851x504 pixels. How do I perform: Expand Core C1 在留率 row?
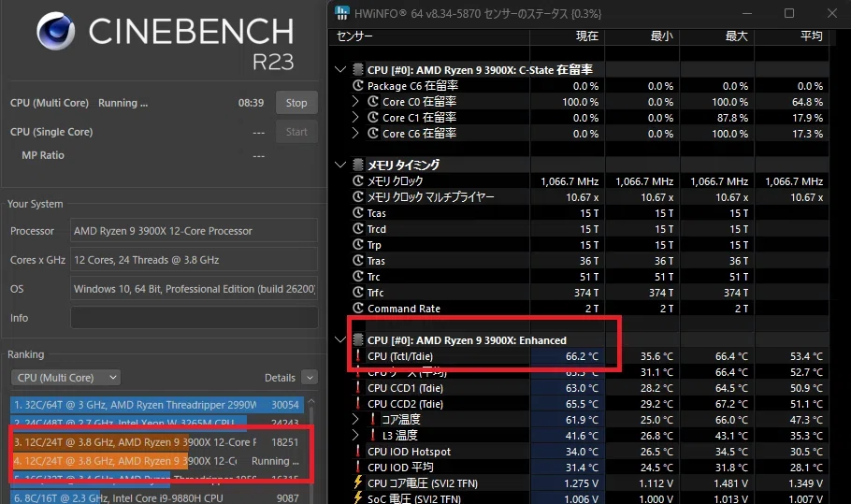[x=355, y=117]
